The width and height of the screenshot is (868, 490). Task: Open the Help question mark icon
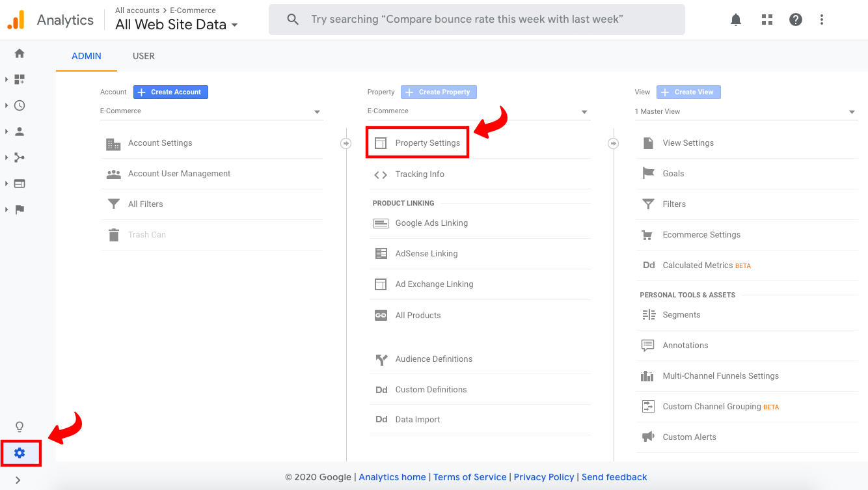pyautogui.click(x=795, y=20)
